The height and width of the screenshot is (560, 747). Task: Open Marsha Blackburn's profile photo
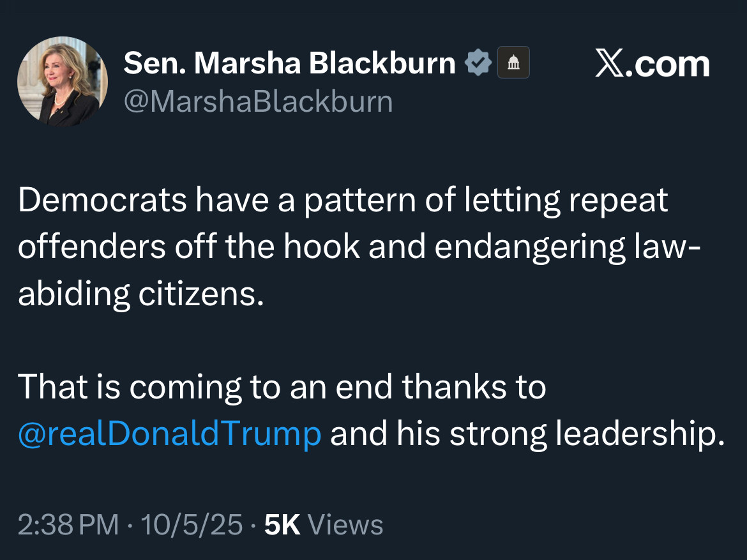(63, 81)
